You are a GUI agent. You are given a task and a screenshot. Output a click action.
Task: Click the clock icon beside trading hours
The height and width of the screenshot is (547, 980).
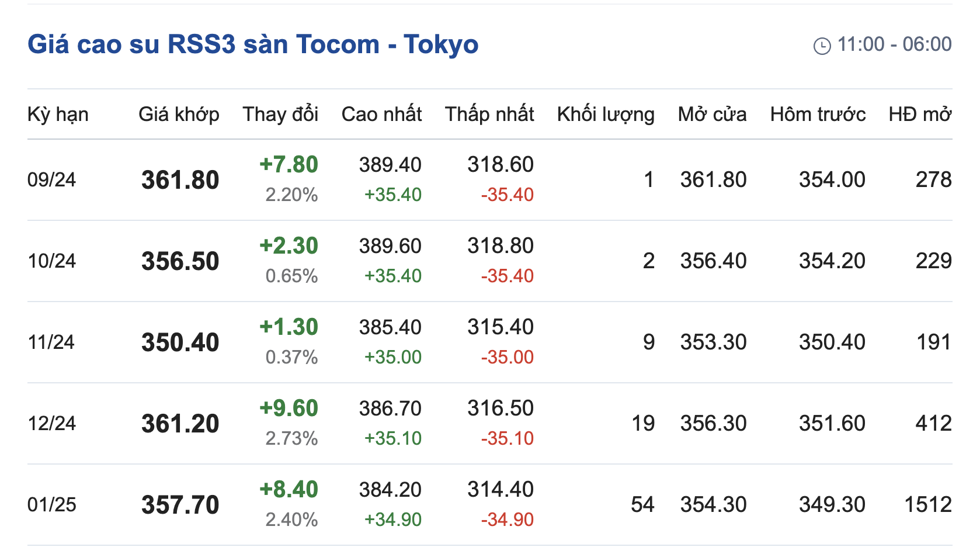[822, 46]
